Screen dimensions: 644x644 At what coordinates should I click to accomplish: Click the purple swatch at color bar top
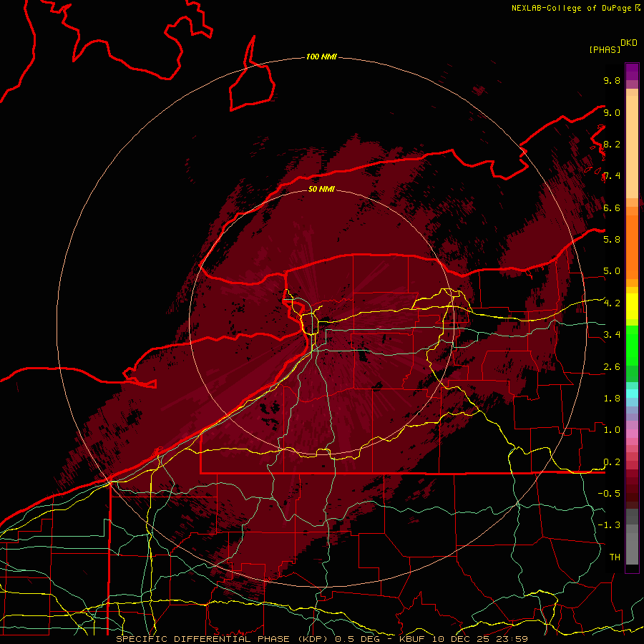(x=632, y=72)
